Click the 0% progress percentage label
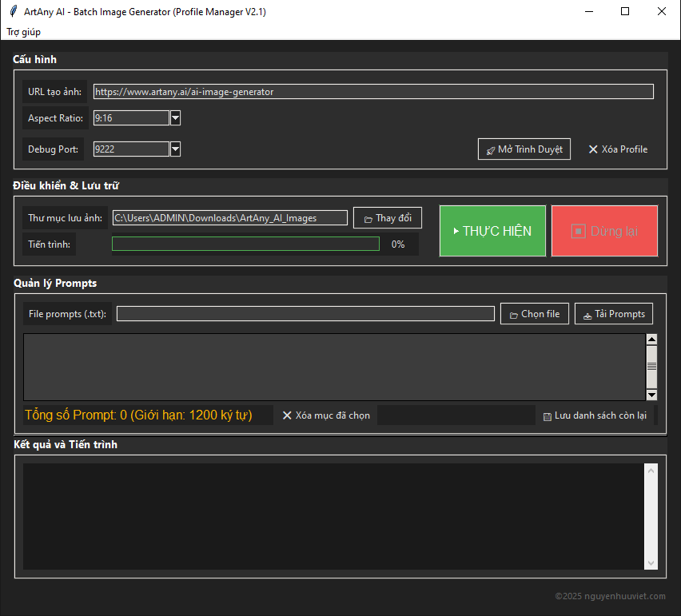 (398, 244)
